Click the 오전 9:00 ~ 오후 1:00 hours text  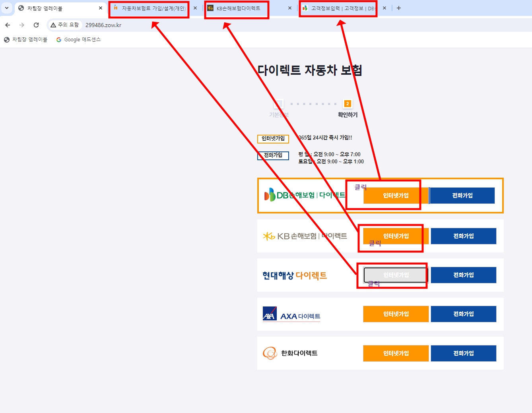340,161
